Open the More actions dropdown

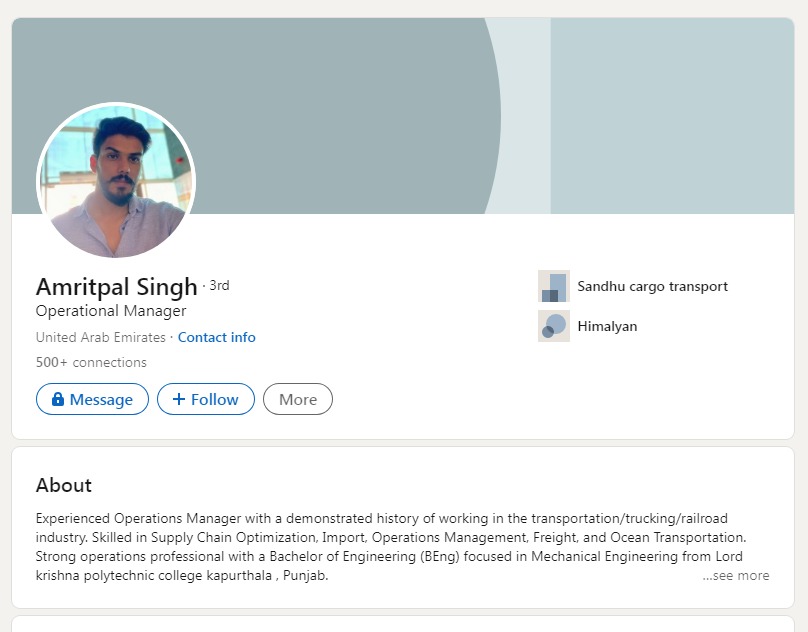pos(298,399)
